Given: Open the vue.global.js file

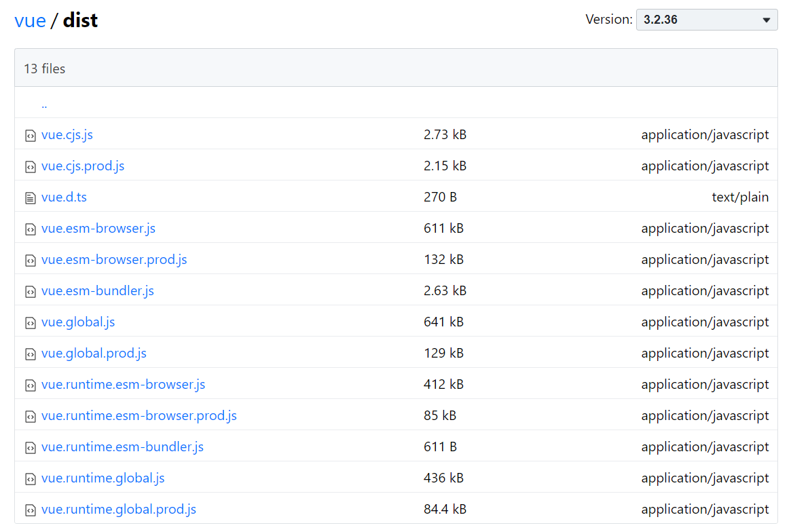Looking at the screenshot, I should click(x=78, y=322).
